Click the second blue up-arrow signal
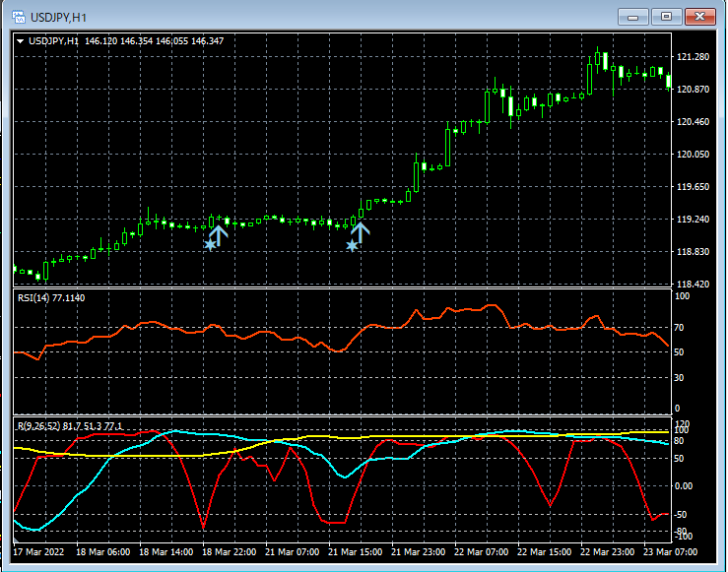 tap(361, 233)
